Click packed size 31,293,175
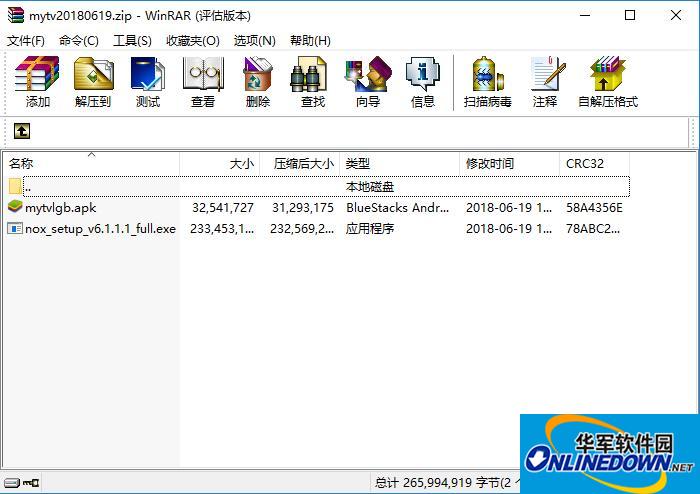 tap(303, 208)
